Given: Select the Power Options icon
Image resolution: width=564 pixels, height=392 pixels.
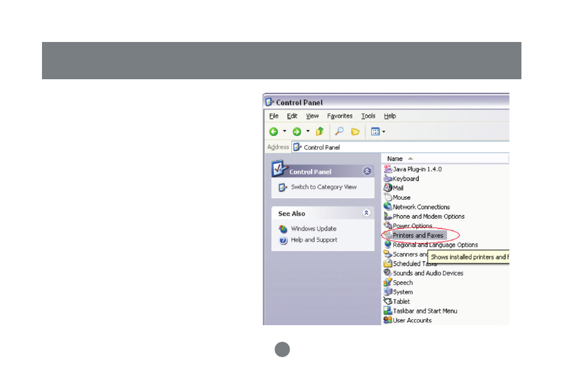Looking at the screenshot, I should (388, 225).
